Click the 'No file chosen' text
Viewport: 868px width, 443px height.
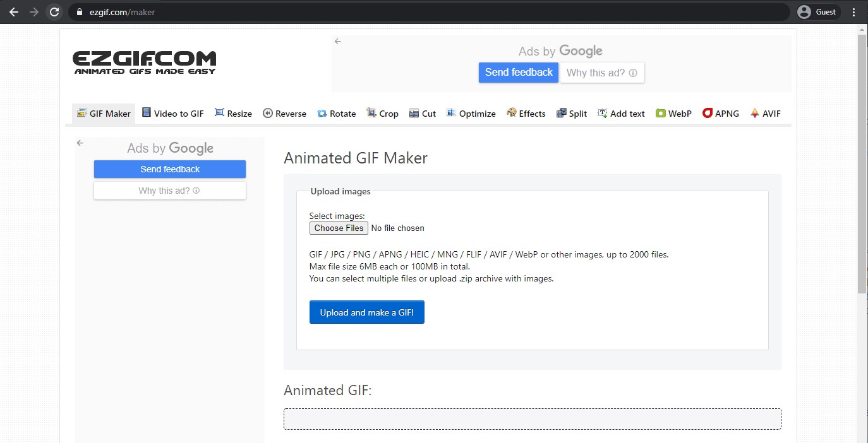tap(397, 228)
